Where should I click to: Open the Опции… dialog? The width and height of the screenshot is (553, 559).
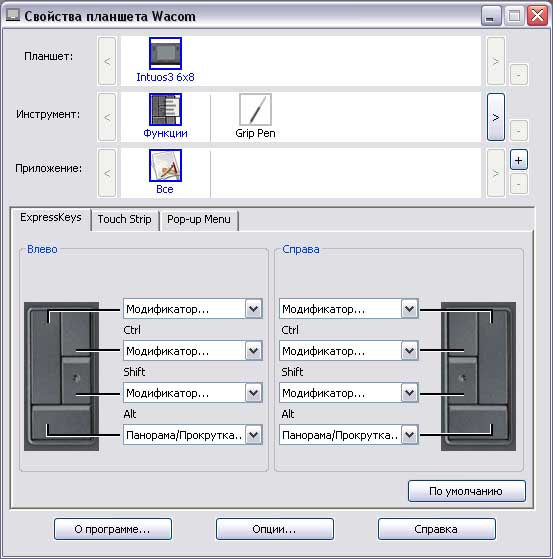(x=275, y=529)
